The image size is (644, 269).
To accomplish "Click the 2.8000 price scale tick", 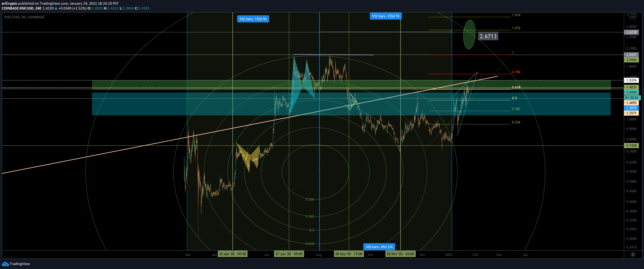I will pos(631,27).
